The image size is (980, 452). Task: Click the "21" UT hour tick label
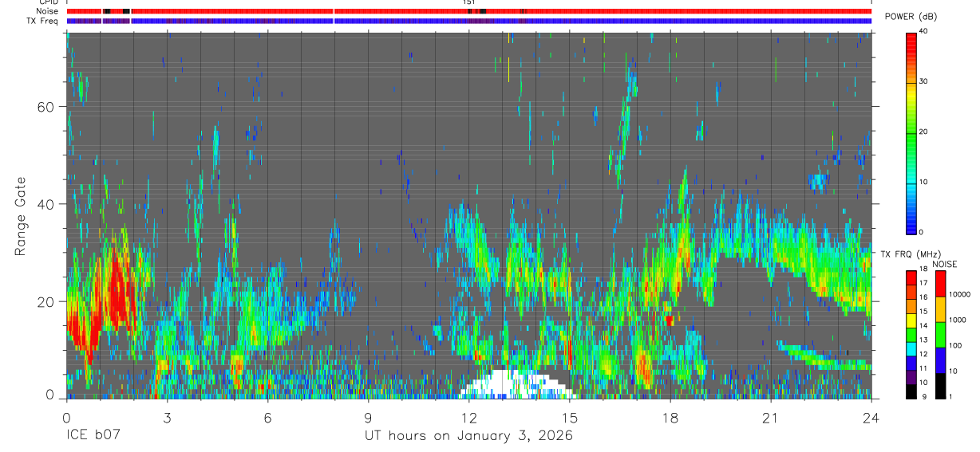pyautogui.click(x=771, y=417)
